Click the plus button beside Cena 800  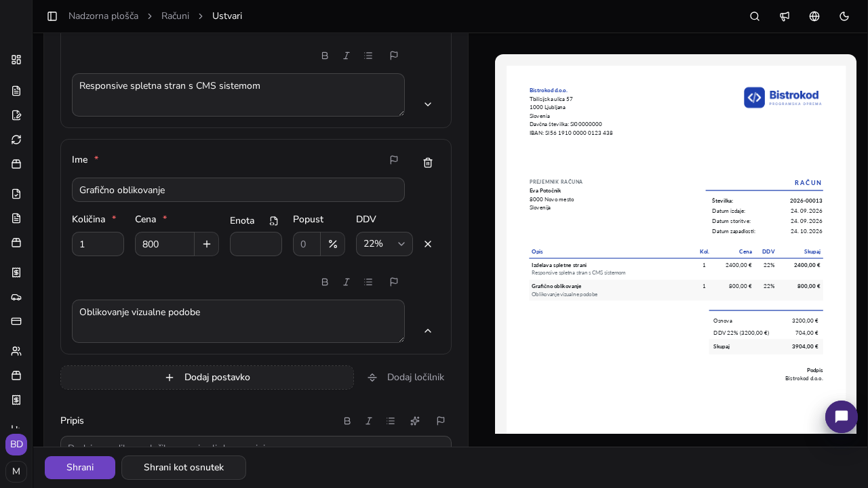pos(207,244)
